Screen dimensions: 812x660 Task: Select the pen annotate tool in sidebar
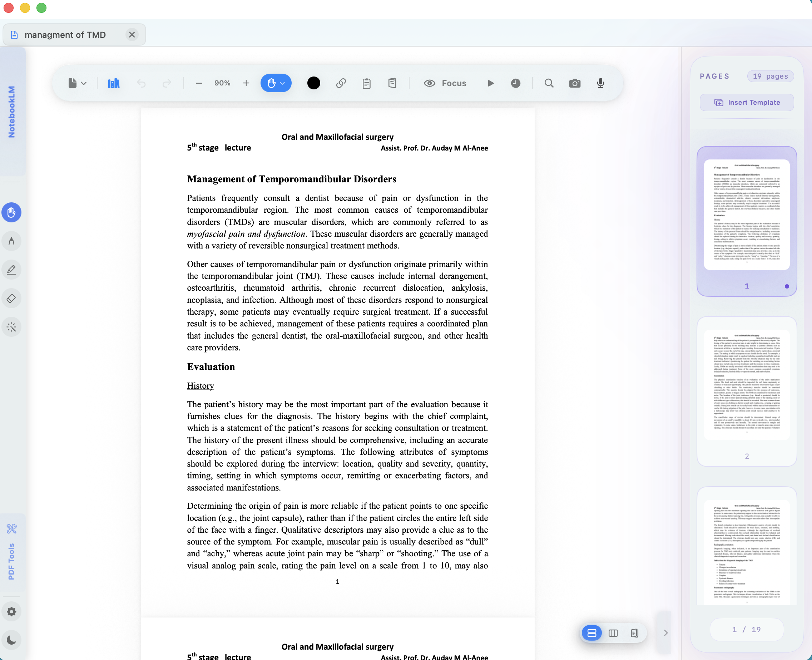11,270
